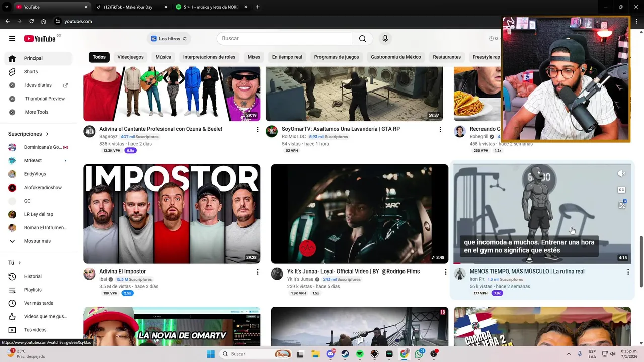644x362 pixels.
Task: Select the Mixes filter chip
Action: pos(254,57)
